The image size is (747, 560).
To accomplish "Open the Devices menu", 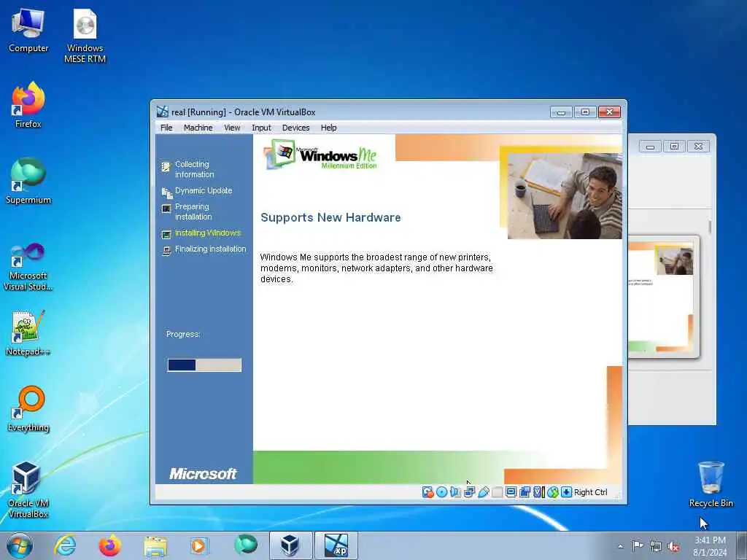I will 295,128.
